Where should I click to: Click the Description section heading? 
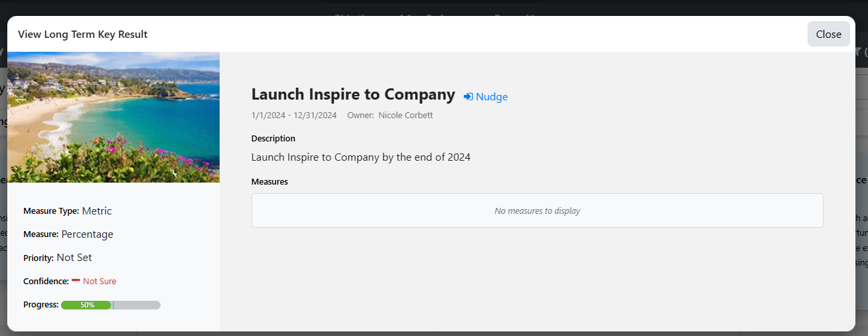(x=273, y=139)
